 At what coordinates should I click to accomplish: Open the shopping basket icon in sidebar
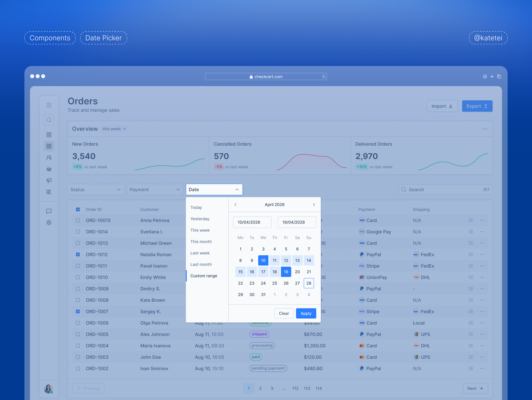[49, 169]
